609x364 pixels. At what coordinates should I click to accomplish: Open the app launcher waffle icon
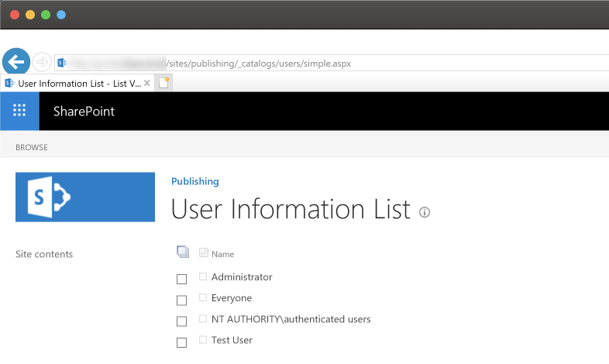[x=19, y=111]
